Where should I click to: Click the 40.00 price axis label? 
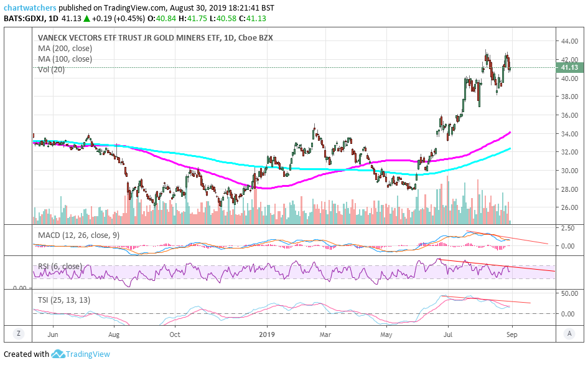pyautogui.click(x=569, y=78)
